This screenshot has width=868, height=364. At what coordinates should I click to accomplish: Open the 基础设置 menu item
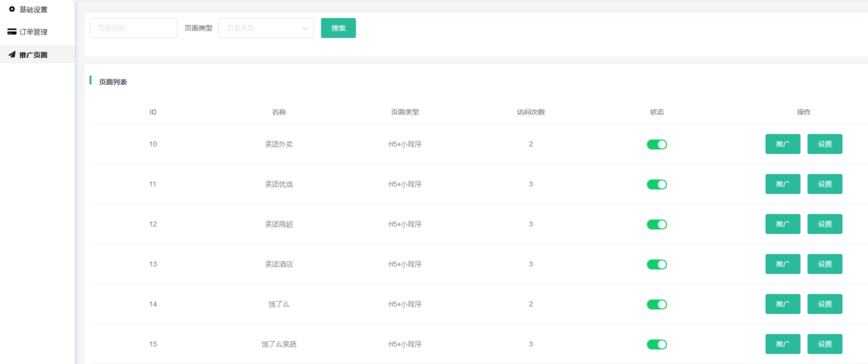coord(37,9)
